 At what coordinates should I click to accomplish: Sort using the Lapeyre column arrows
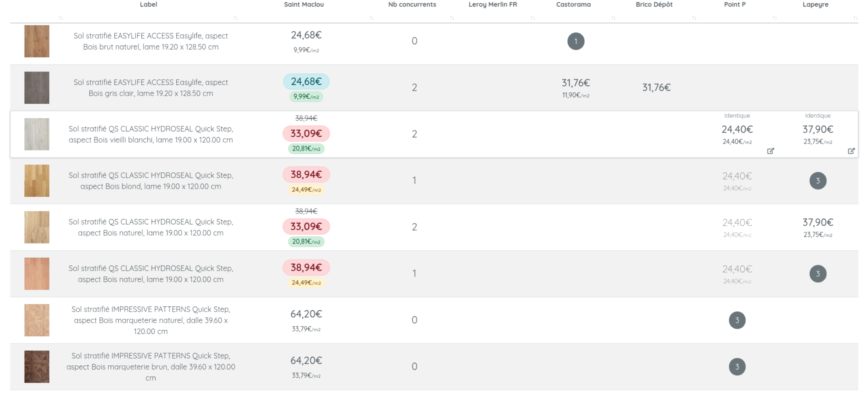click(855, 18)
